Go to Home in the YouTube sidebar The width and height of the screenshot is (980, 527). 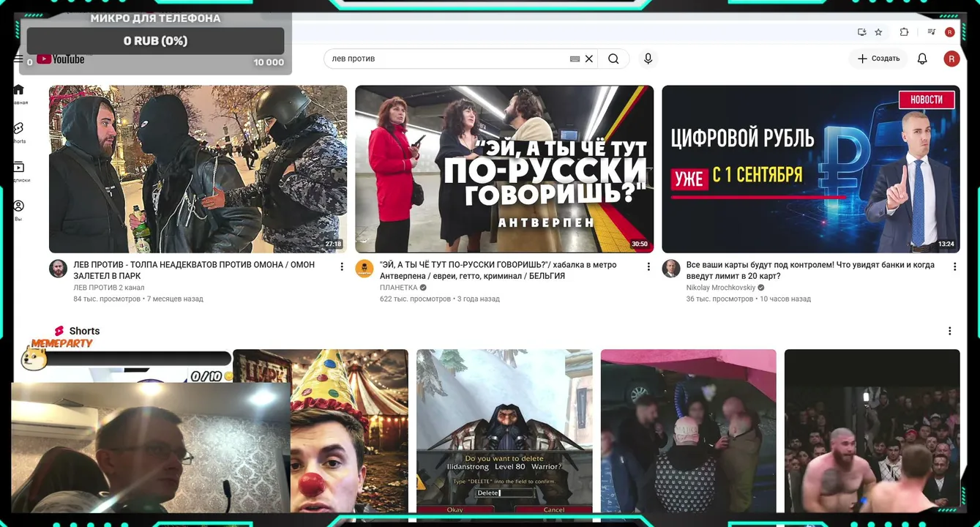[x=19, y=94]
